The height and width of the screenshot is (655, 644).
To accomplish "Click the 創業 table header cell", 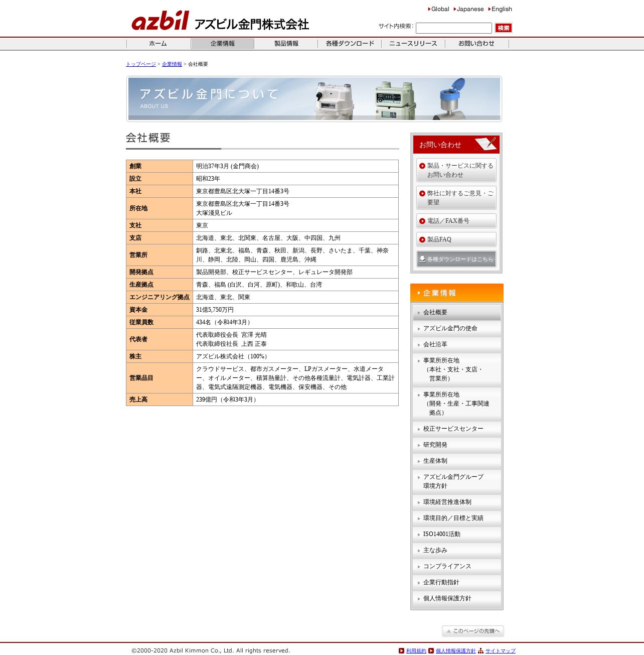I will click(159, 166).
